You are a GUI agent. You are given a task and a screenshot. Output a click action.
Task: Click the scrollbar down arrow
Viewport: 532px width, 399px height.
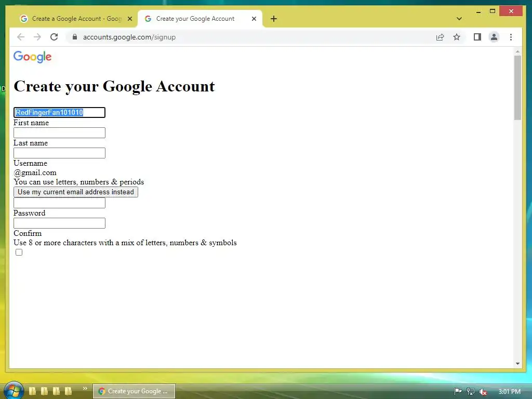[x=517, y=363]
